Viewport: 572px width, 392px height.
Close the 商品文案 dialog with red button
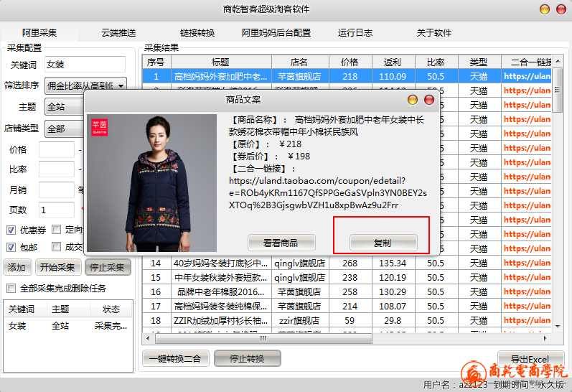(x=429, y=100)
